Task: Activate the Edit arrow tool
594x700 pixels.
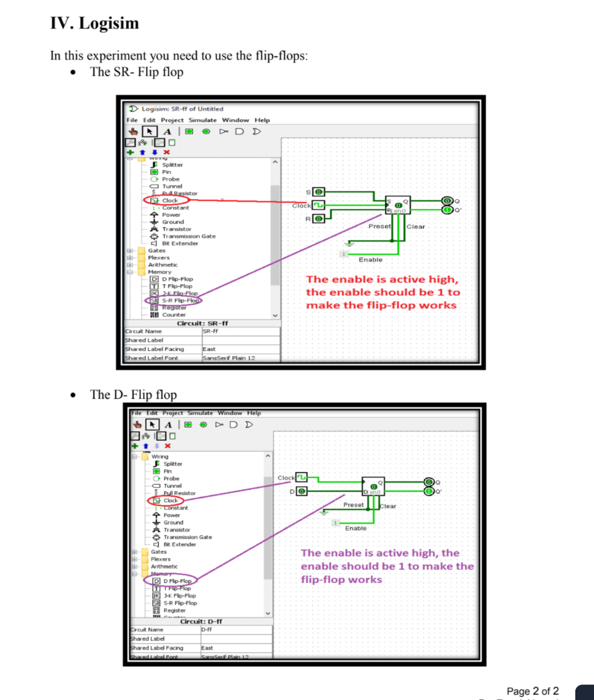Action: point(149,131)
